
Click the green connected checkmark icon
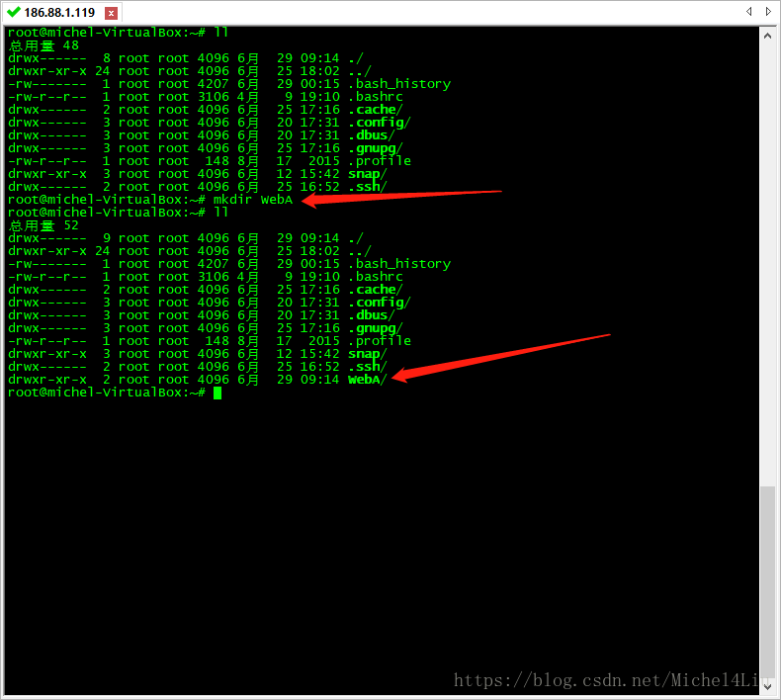pyautogui.click(x=14, y=12)
